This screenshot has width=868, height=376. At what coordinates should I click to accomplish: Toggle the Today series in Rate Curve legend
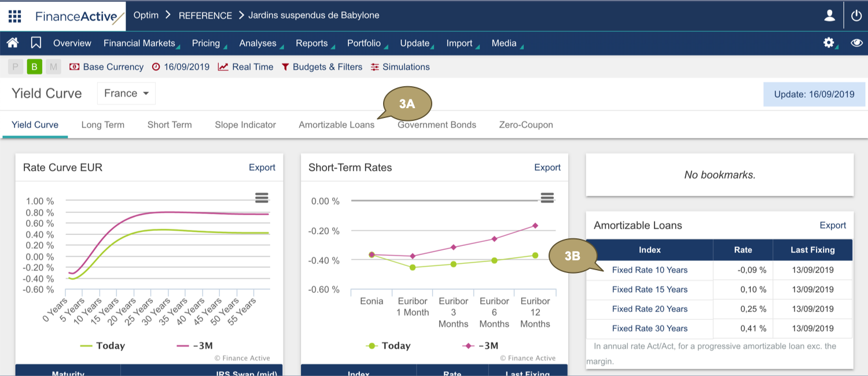(102, 346)
